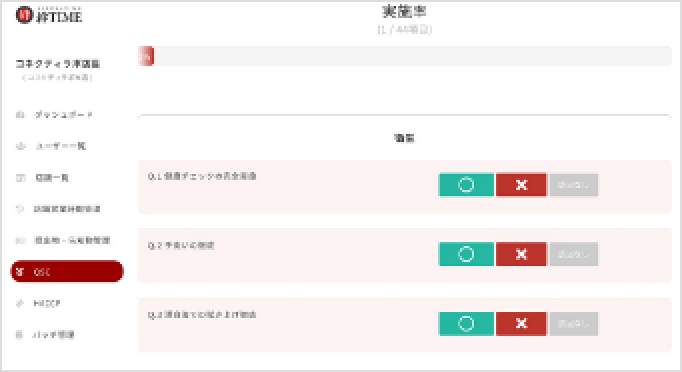Image resolution: width=682 pixels, height=372 pixels.
Task: Click the last sidebar item's batch icon
Action: pos(20,335)
